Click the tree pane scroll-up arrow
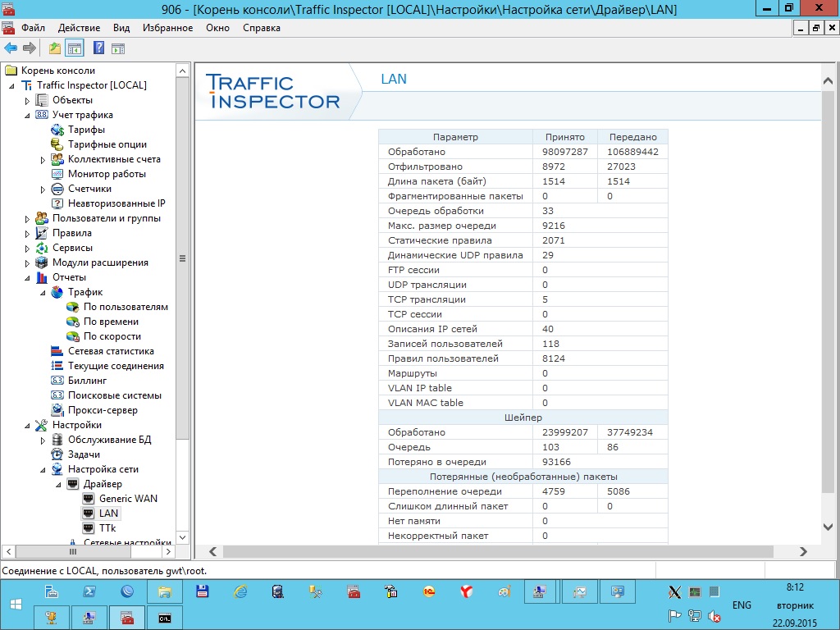 point(182,71)
